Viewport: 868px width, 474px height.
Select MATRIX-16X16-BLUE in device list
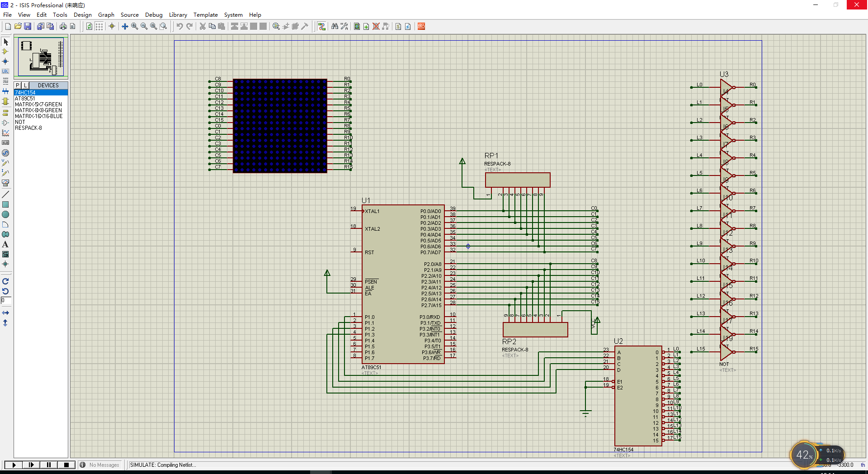pos(39,116)
